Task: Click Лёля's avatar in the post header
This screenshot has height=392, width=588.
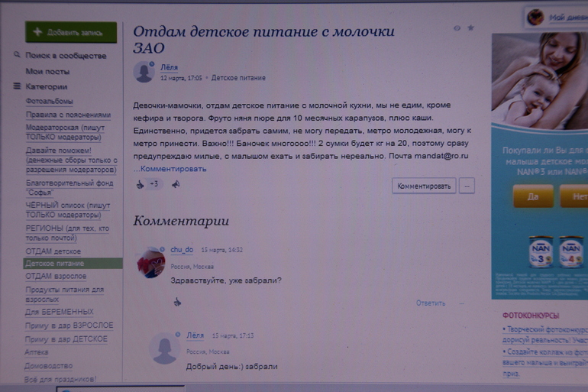Action: [144, 72]
